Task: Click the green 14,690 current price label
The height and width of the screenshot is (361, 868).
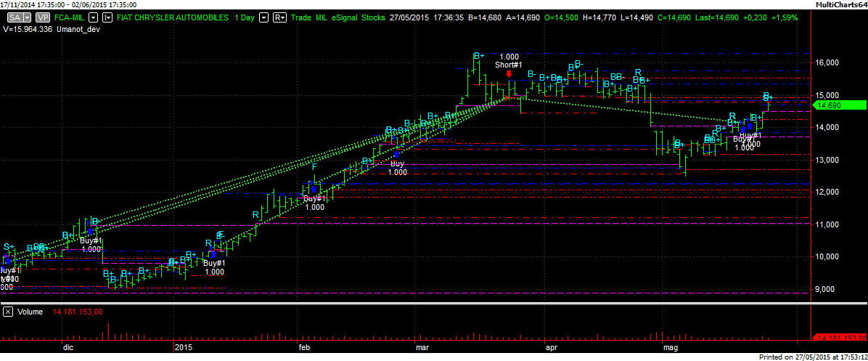Action: (839, 105)
